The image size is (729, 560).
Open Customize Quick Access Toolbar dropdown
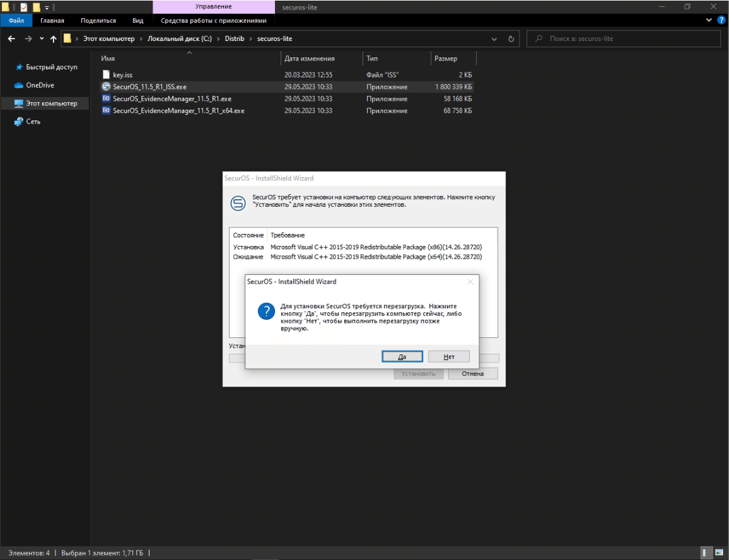coord(47,8)
